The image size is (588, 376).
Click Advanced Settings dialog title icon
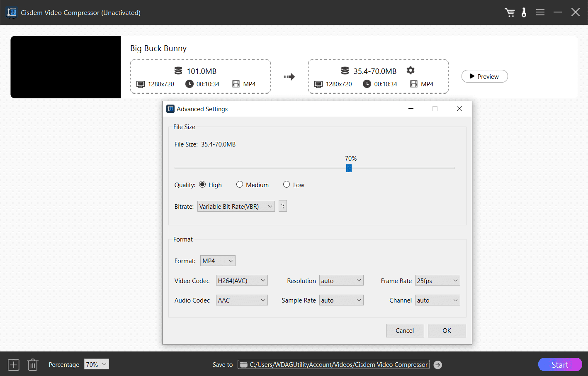170,109
